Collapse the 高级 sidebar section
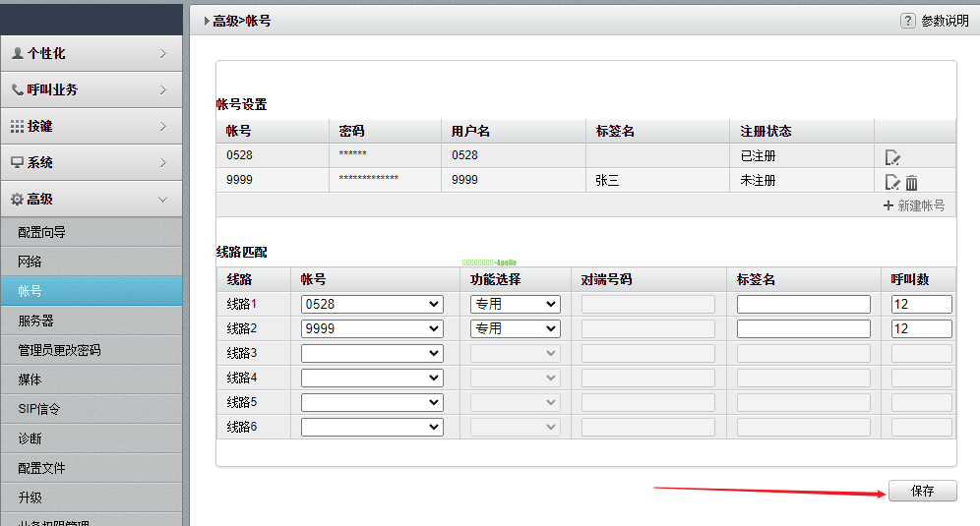 coord(91,199)
